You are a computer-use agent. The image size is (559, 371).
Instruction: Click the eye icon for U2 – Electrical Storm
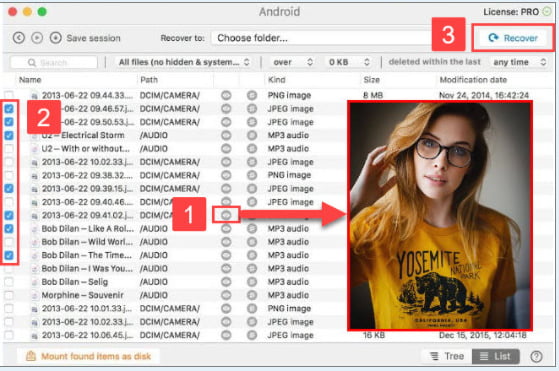tap(226, 135)
